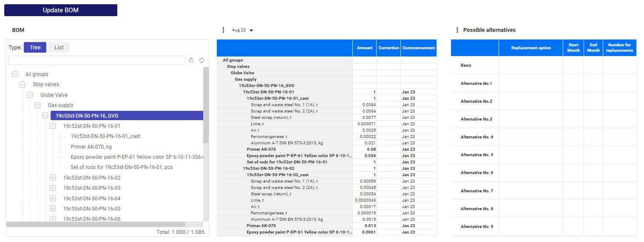644x242 pixels.
Task: Open the kebab menu beside Aug 23
Action: (x=224, y=30)
